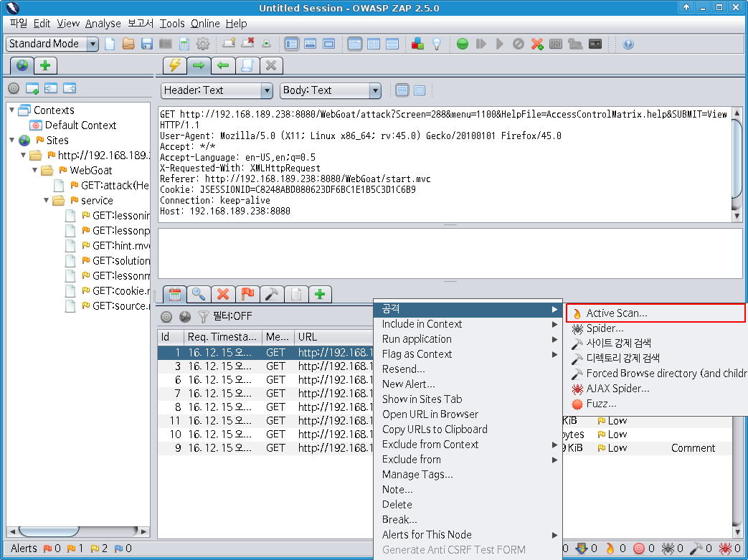Click the history filter funnel icon
Screen dimensions: 748x560
(x=204, y=316)
